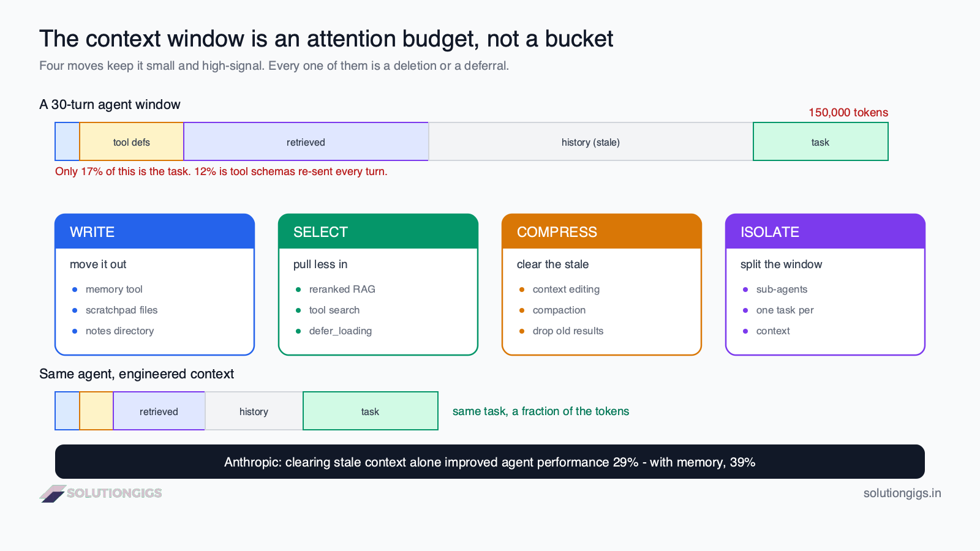This screenshot has width=980, height=551.
Task: Click the purple retrieved segment in top bar
Action: (306, 142)
